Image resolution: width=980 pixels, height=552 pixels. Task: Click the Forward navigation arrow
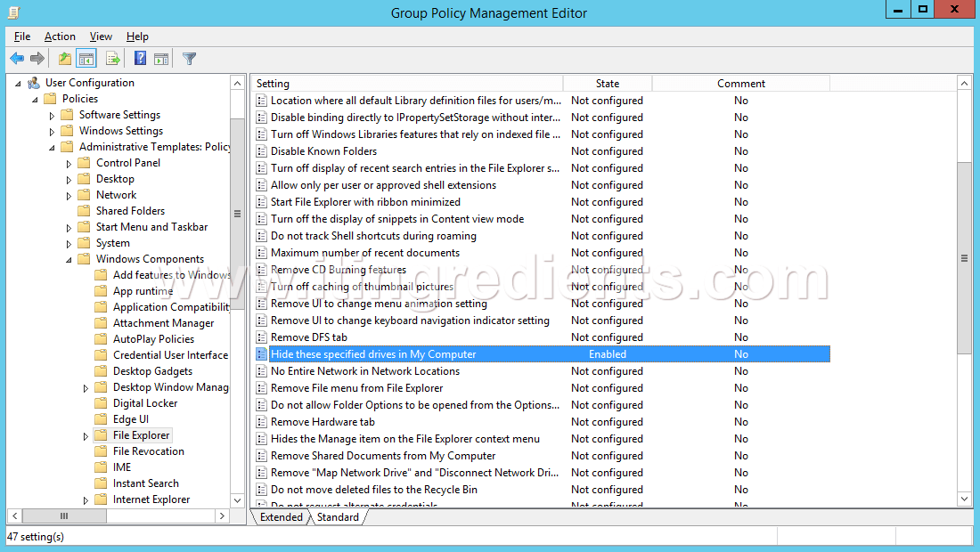coord(37,58)
